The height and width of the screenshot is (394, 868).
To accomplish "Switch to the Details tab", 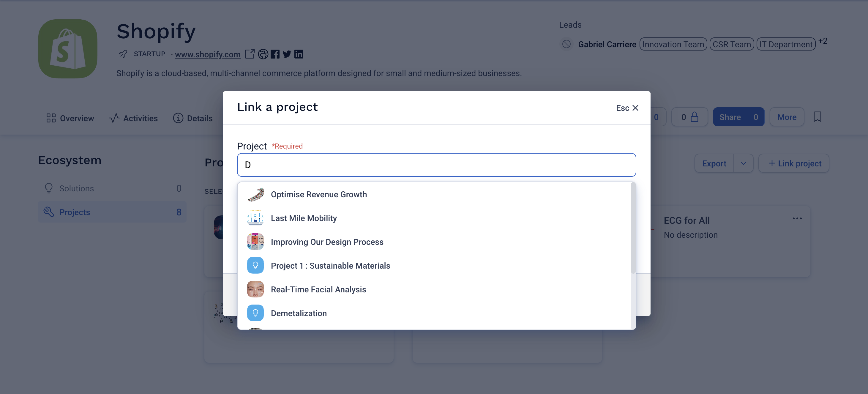I will (x=193, y=118).
